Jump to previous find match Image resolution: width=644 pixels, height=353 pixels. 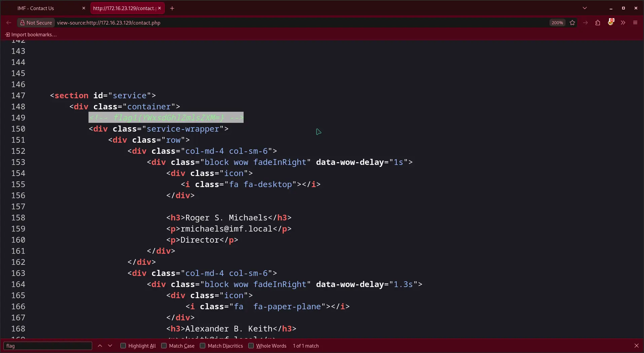click(x=100, y=346)
